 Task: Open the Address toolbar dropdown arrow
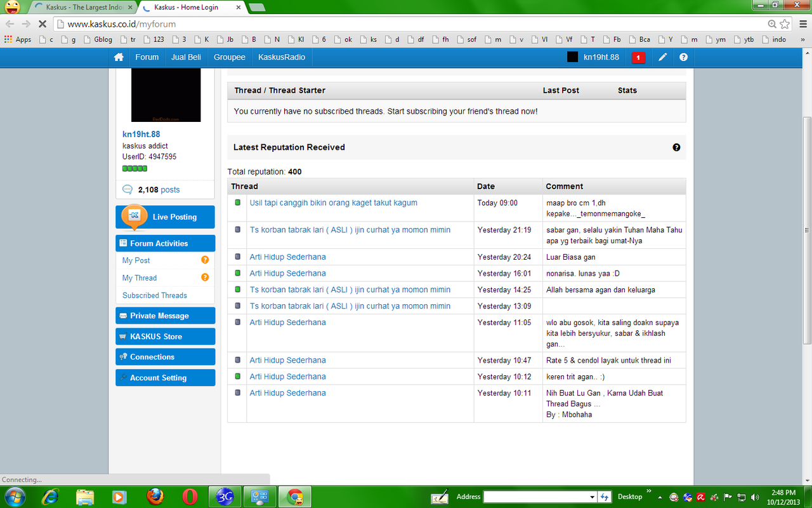593,497
